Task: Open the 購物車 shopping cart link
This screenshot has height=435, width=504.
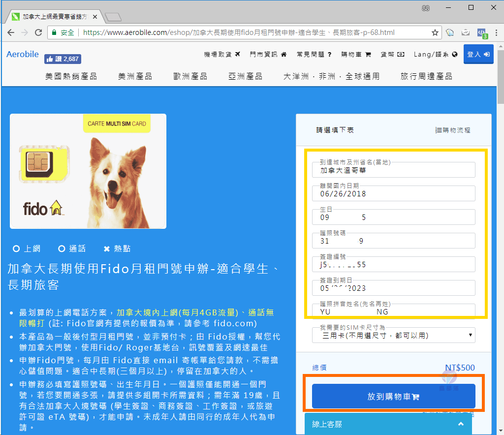Action: pos(356,54)
